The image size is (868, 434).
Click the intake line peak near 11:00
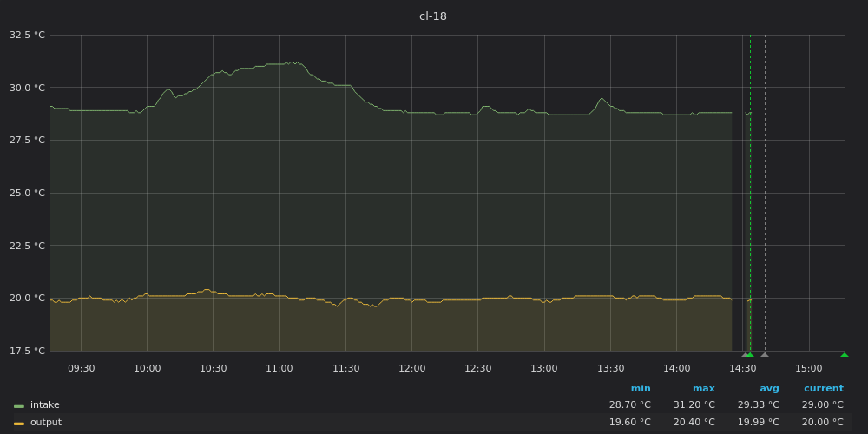coord(292,62)
